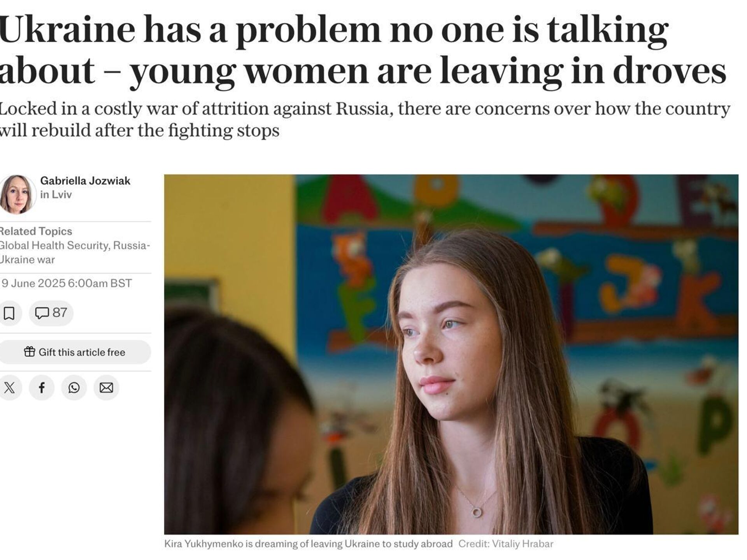
Task: Share the article on Facebook
Action: click(42, 388)
